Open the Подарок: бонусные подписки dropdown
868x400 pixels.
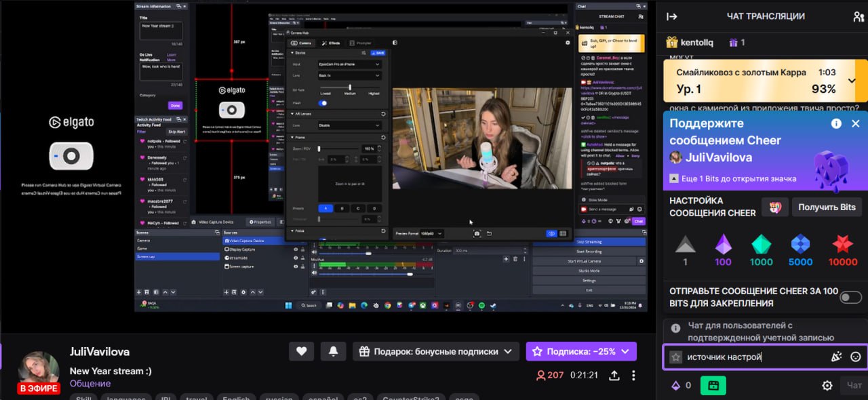pyautogui.click(x=435, y=351)
